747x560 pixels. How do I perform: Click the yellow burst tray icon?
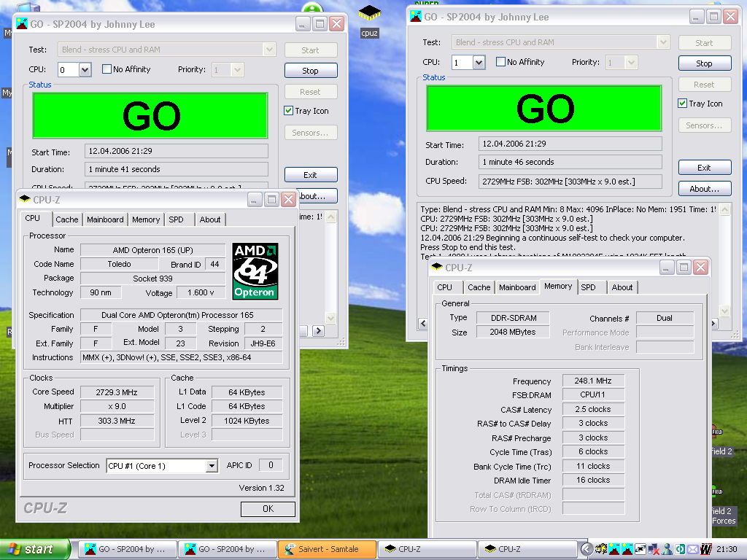point(602,549)
